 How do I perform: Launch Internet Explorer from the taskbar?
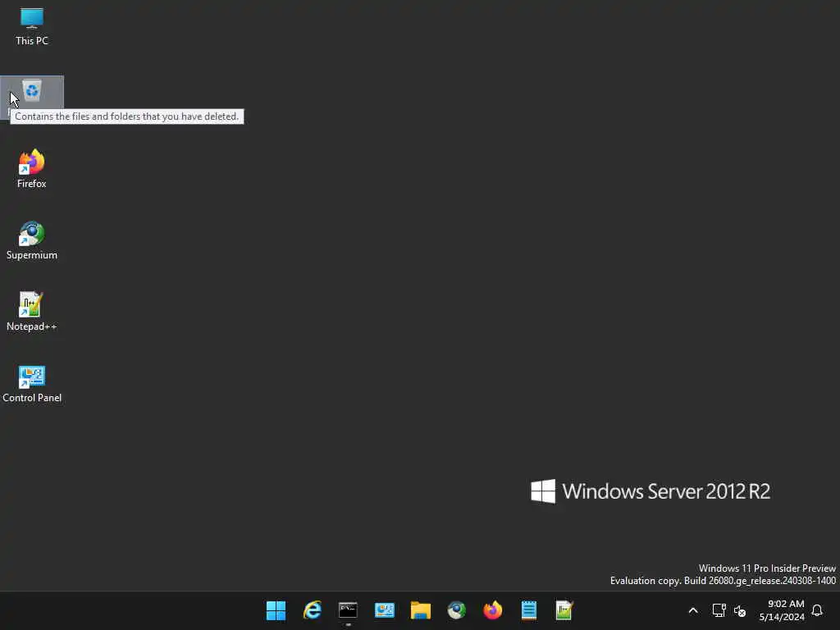(x=313, y=610)
